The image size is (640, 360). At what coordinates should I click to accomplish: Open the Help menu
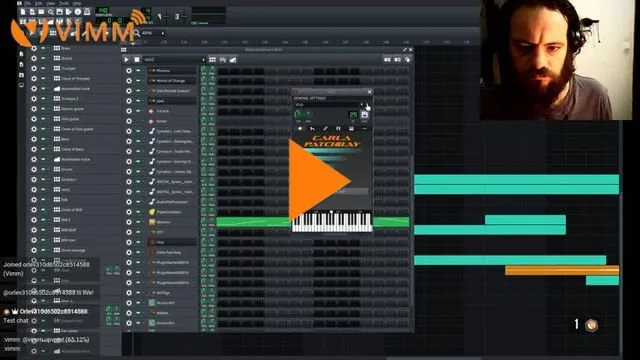pos(77,3)
